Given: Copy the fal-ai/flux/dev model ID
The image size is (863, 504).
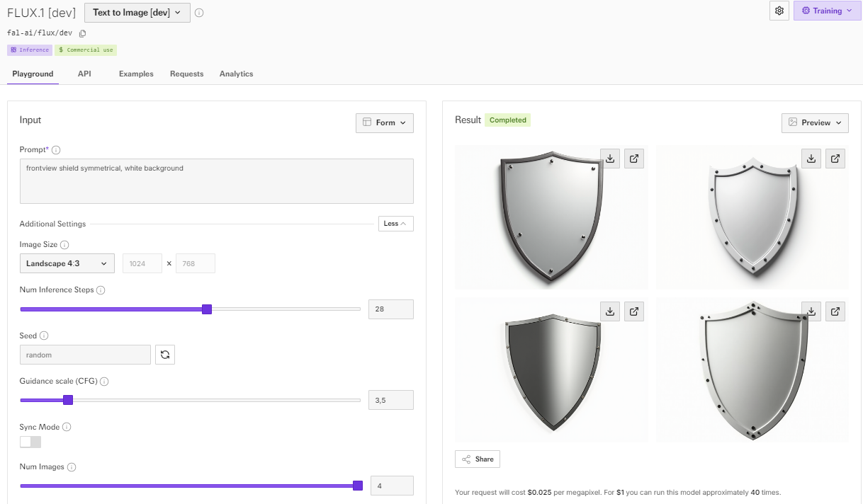Looking at the screenshot, I should pos(83,33).
